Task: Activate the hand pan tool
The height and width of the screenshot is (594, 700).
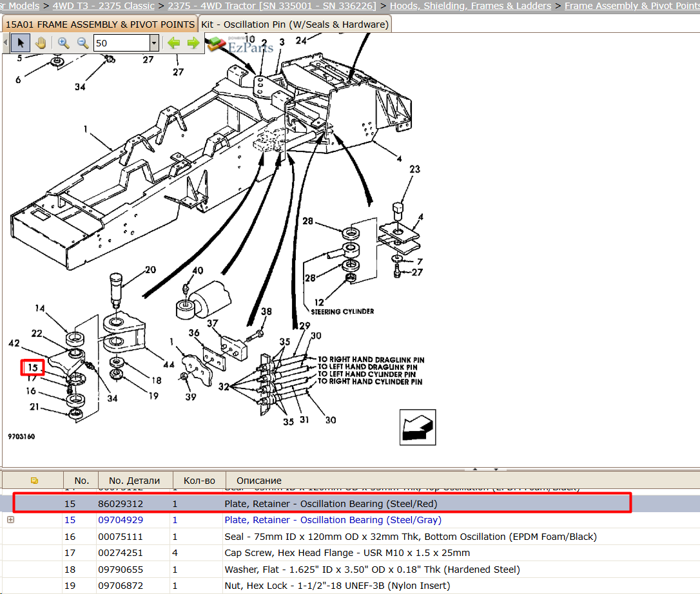Action: coord(41,43)
